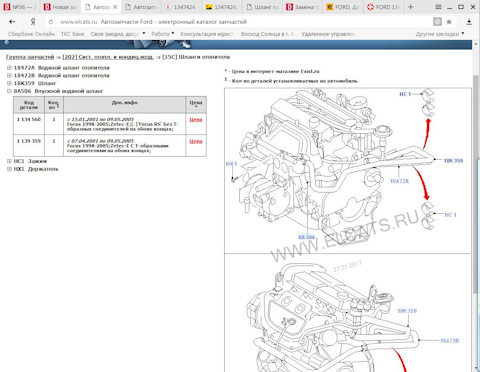This screenshot has height=372, width=480.
Task: Open the browser hamburger menu icon
Action: pyautogui.click(x=438, y=7)
